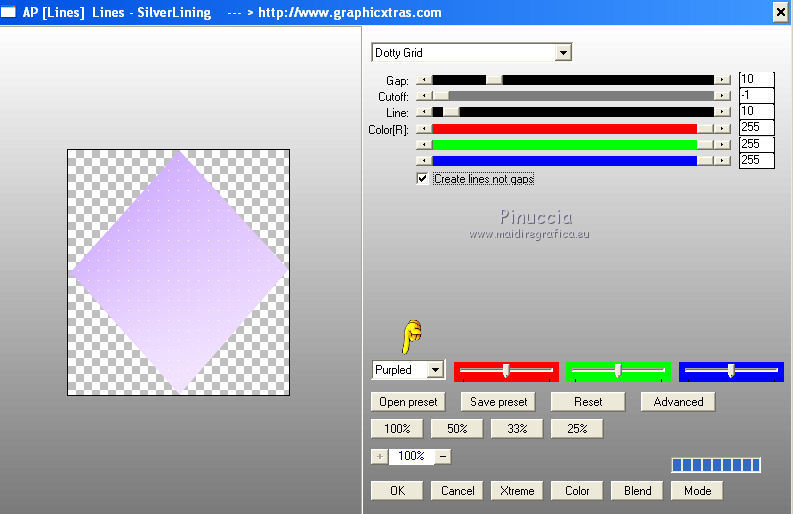Image resolution: width=793 pixels, height=514 pixels.
Task: Click the Line slider thumb
Action: [451, 112]
